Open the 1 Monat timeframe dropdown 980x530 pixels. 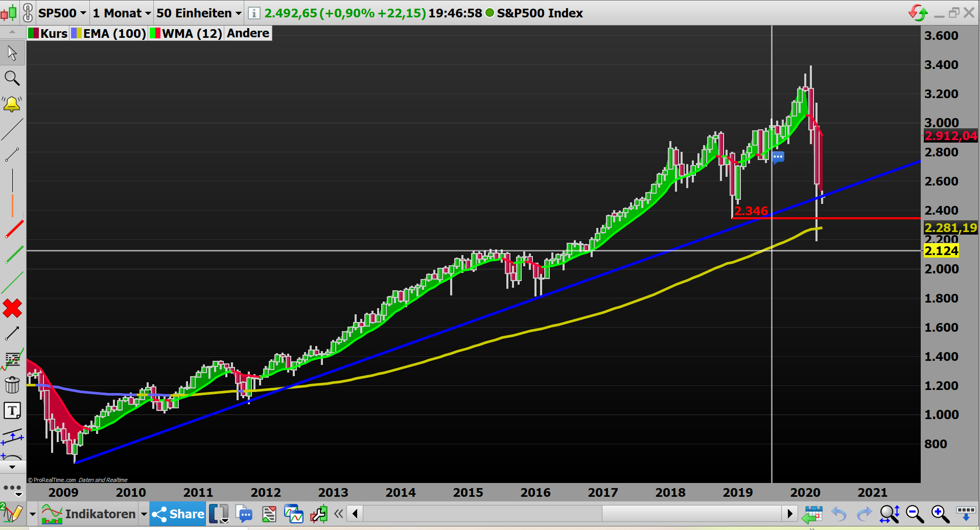click(x=122, y=13)
